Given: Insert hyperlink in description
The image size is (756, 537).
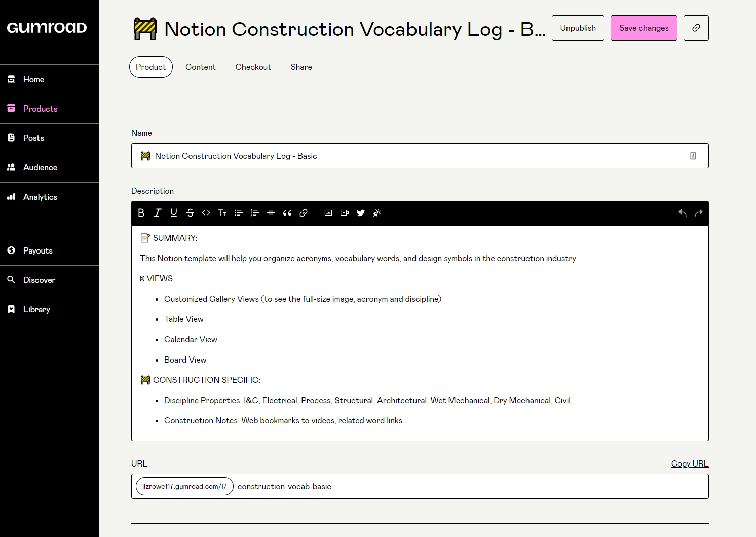Looking at the screenshot, I should pos(304,213).
